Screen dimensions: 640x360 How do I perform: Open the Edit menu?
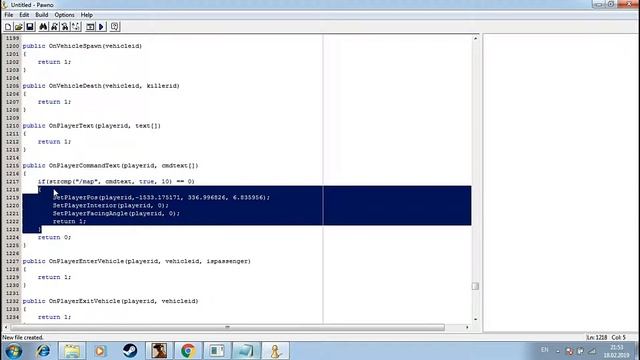point(24,15)
